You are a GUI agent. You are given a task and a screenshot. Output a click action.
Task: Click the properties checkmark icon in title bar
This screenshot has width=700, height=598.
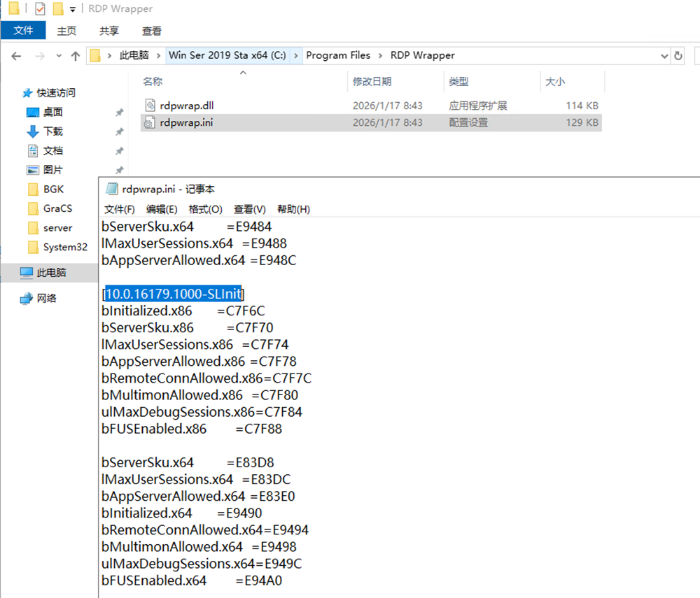(40, 9)
